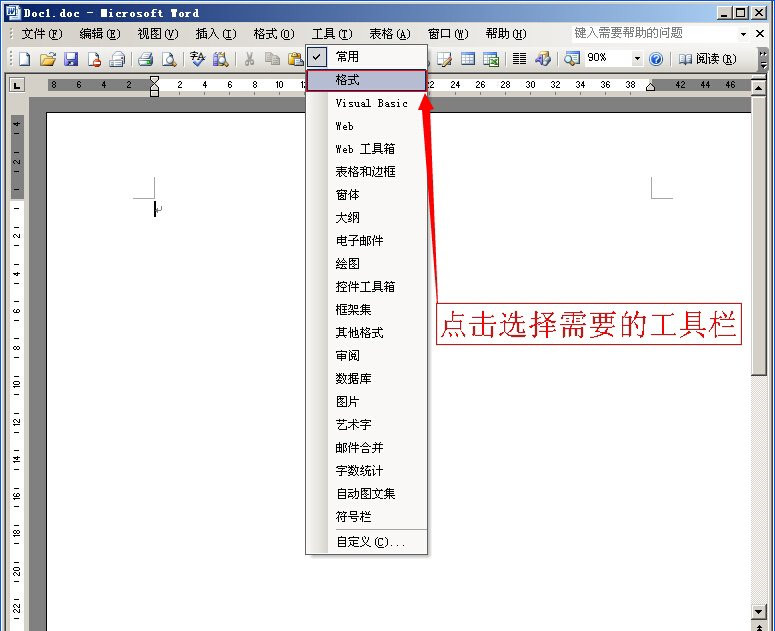The width and height of the screenshot is (775, 631).
Task: Click the Print icon
Action: (x=145, y=59)
